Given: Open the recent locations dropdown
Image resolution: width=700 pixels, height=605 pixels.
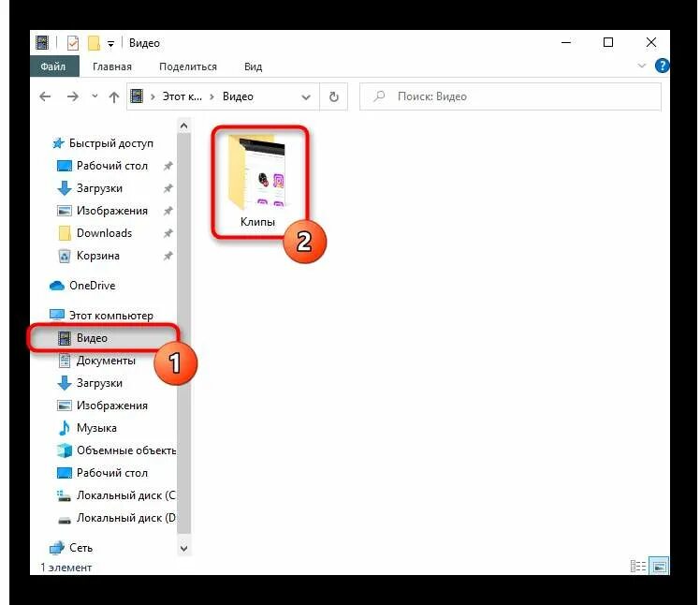Looking at the screenshot, I should pyautogui.click(x=95, y=96).
